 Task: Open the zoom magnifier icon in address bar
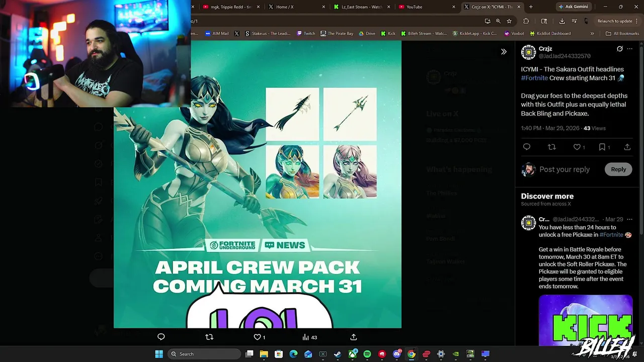[x=498, y=21]
